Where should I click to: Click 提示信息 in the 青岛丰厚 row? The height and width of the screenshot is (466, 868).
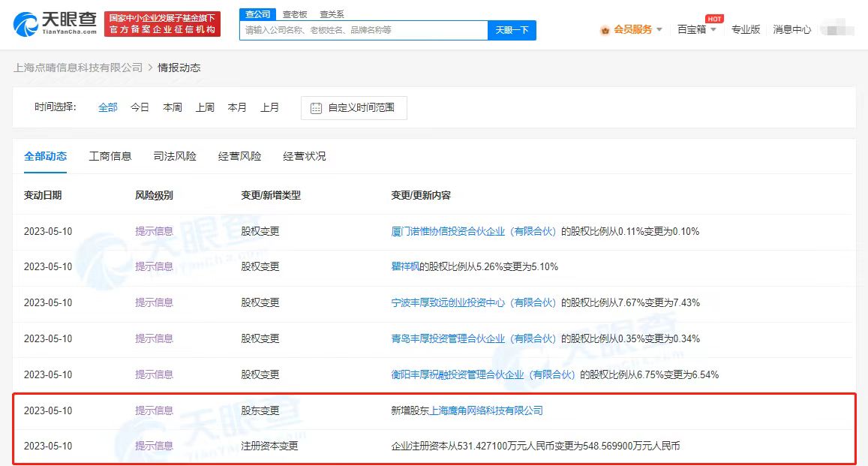[154, 338]
